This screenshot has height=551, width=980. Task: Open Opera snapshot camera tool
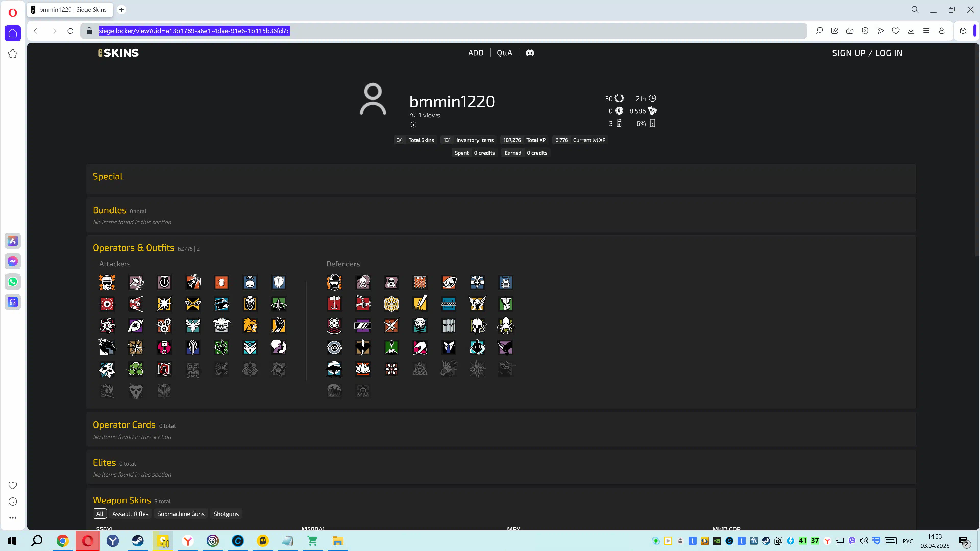pos(850,31)
